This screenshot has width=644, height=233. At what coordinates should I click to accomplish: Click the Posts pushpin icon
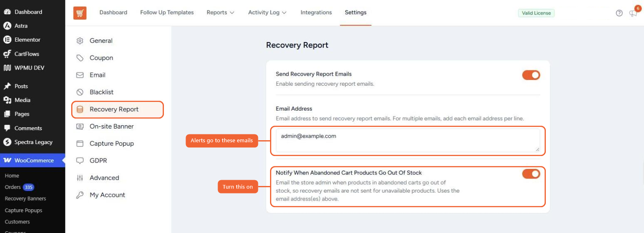pos(7,86)
